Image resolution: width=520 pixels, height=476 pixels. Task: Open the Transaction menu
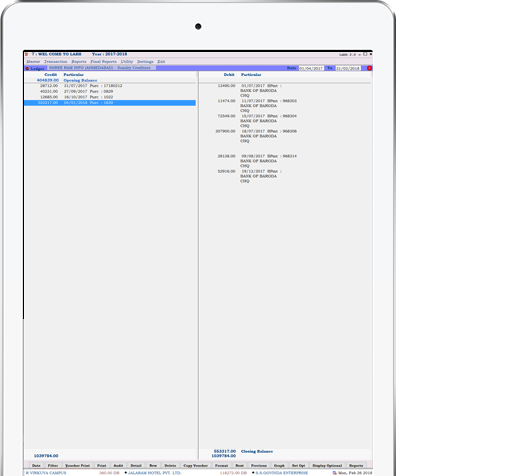56,62
